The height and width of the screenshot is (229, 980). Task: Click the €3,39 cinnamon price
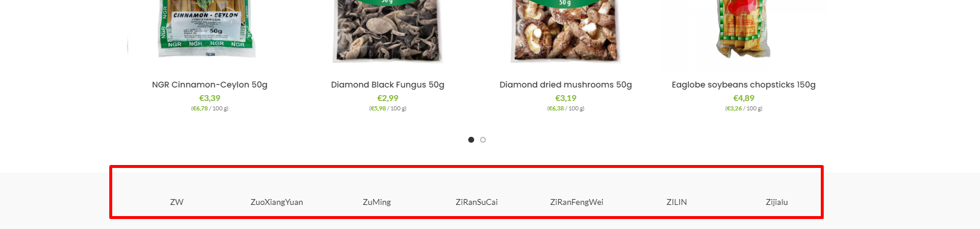tap(210, 98)
